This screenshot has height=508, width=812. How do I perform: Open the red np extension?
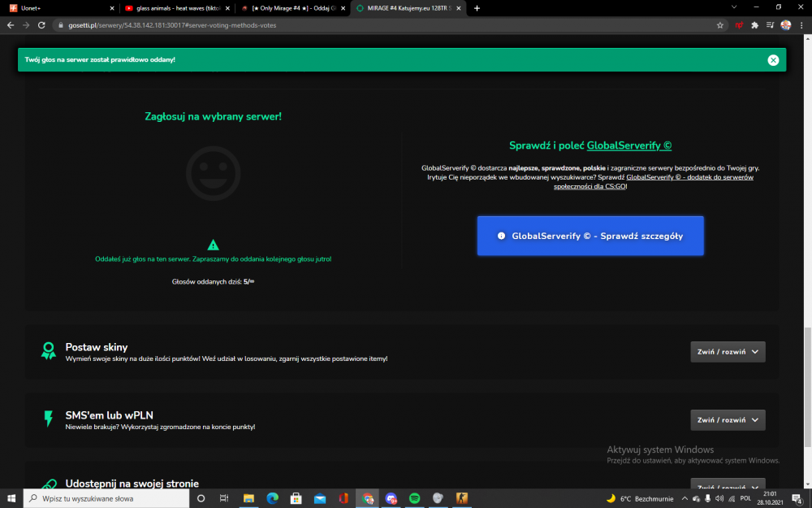739,25
